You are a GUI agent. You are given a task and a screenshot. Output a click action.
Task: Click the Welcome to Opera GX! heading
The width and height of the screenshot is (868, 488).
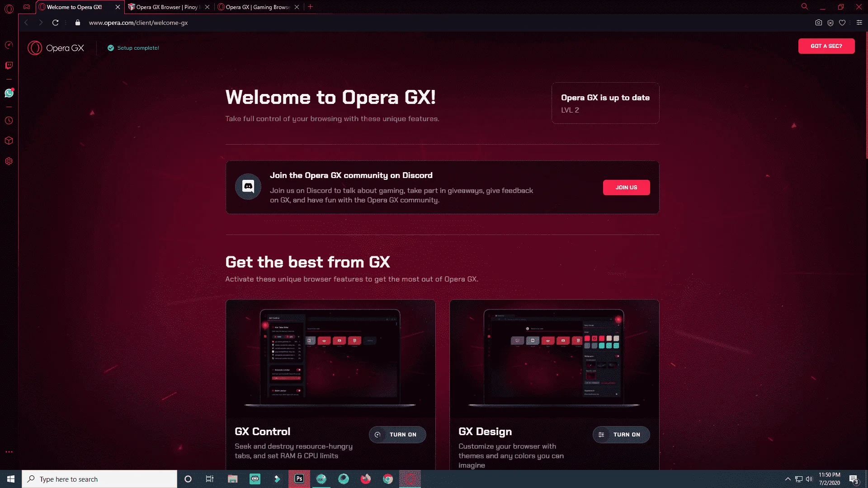point(330,97)
